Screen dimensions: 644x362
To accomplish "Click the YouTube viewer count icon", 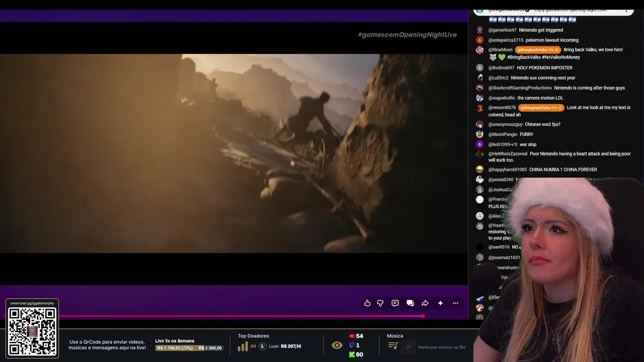I will pyautogui.click(x=352, y=336).
